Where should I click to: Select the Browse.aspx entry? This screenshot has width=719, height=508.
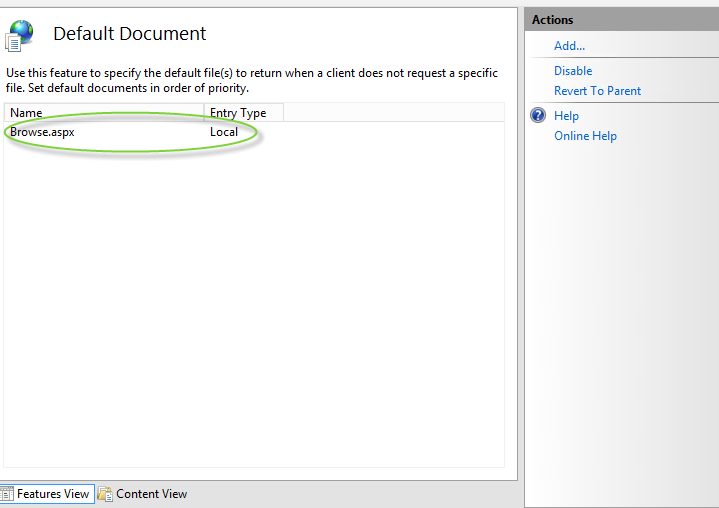42,132
